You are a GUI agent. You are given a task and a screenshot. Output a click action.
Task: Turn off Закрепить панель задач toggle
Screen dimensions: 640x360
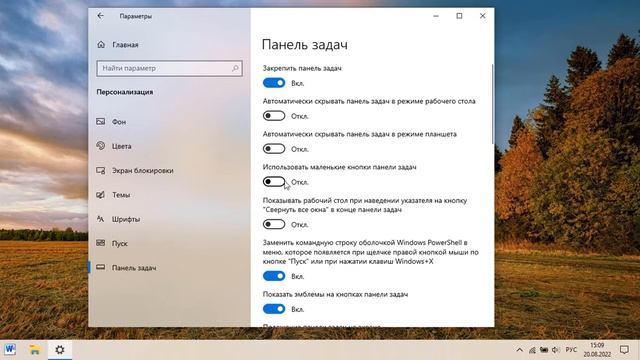point(274,83)
